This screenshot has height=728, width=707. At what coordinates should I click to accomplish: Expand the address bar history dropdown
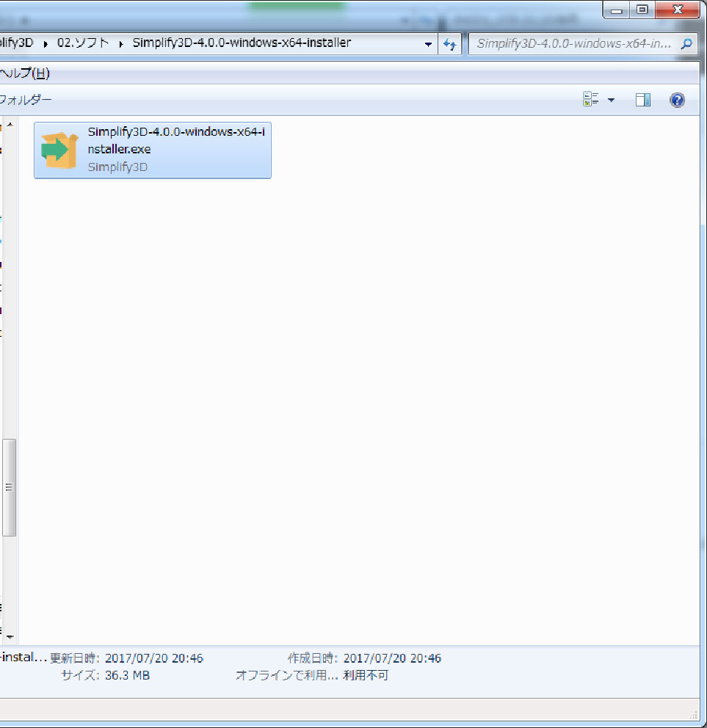point(428,44)
